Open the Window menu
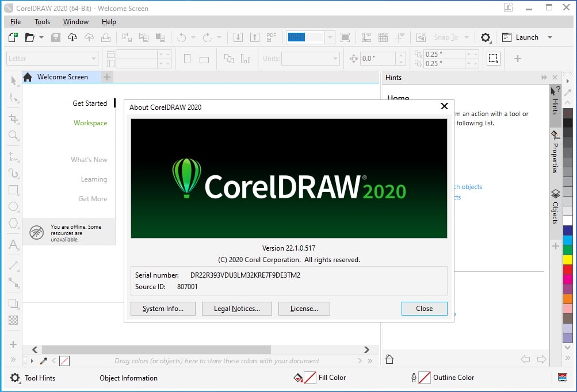The height and width of the screenshot is (392, 577). 76,22
